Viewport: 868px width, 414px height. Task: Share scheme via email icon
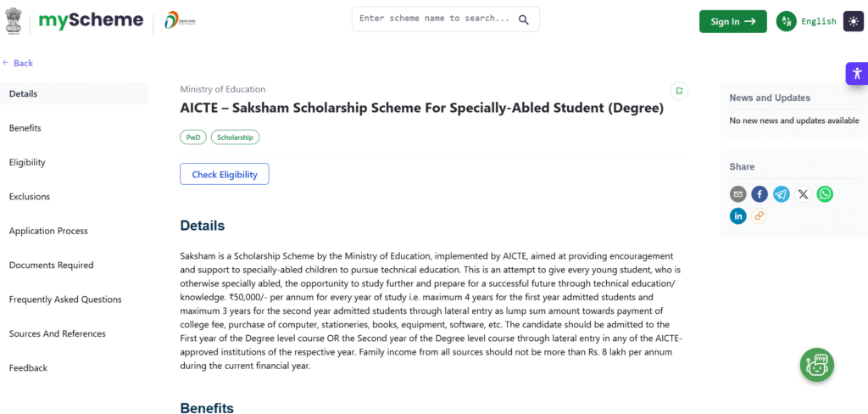tap(738, 194)
